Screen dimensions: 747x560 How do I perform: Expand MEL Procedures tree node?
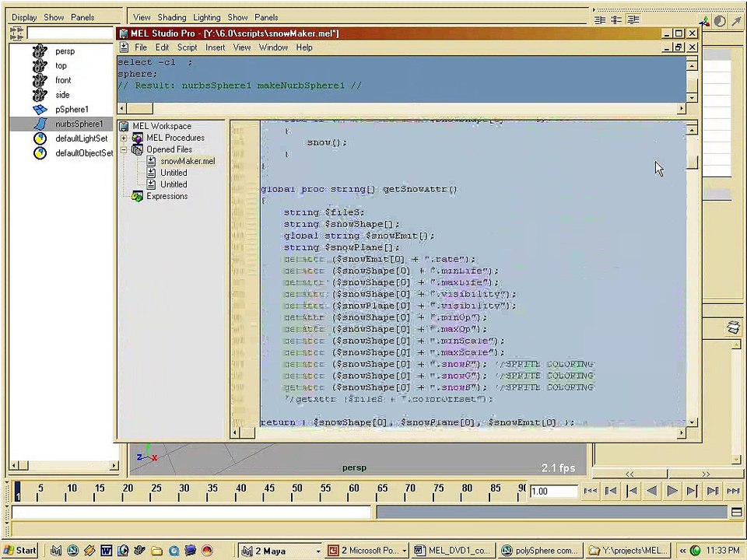pyautogui.click(x=124, y=138)
